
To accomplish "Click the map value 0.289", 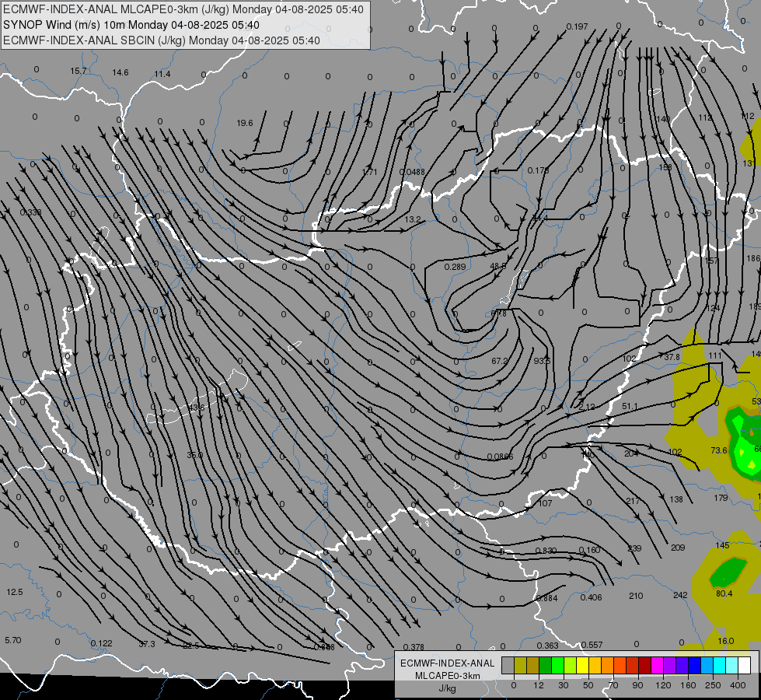I will (455, 267).
